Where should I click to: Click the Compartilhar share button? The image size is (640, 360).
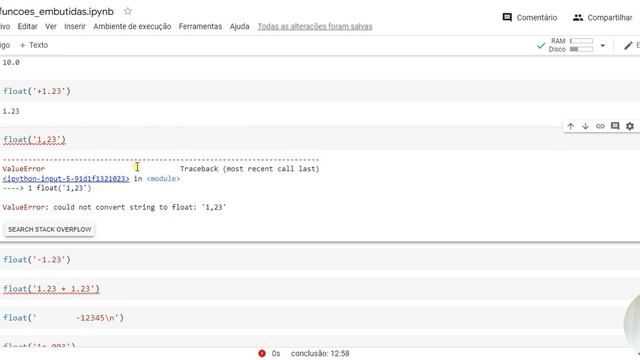[x=602, y=18]
